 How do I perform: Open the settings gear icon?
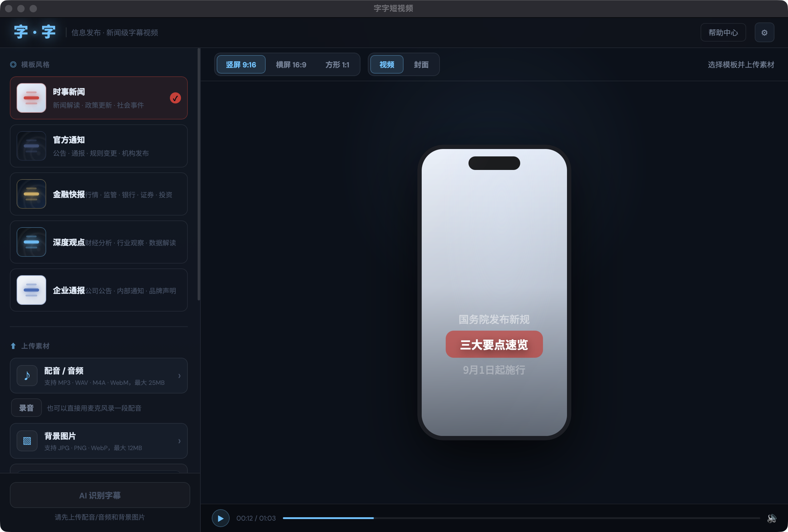click(764, 33)
